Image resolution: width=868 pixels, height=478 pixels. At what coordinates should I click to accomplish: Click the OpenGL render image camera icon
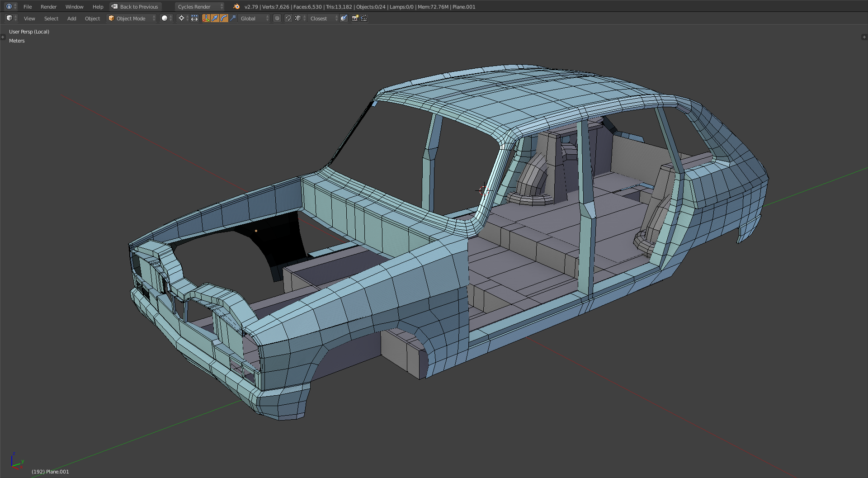pyautogui.click(x=355, y=18)
